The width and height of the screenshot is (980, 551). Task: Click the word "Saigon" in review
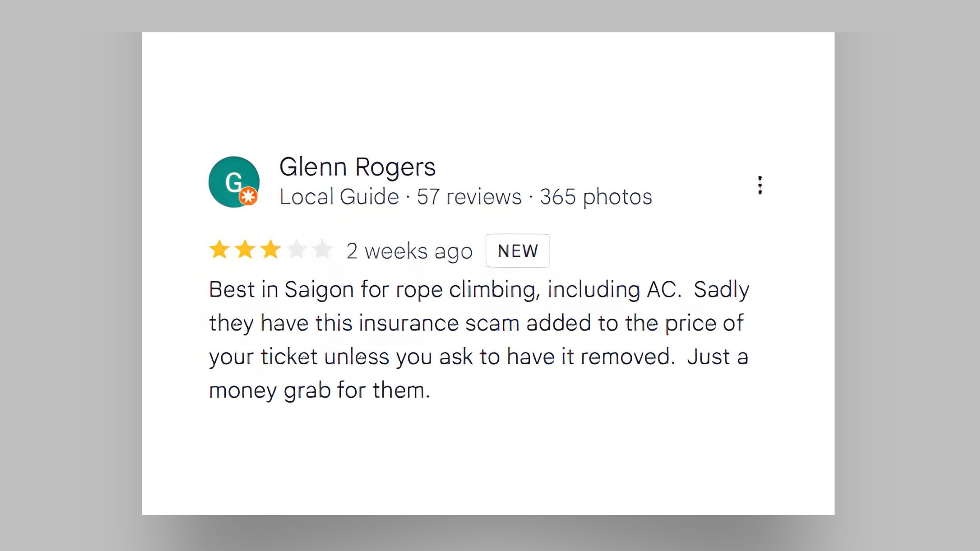[319, 290]
